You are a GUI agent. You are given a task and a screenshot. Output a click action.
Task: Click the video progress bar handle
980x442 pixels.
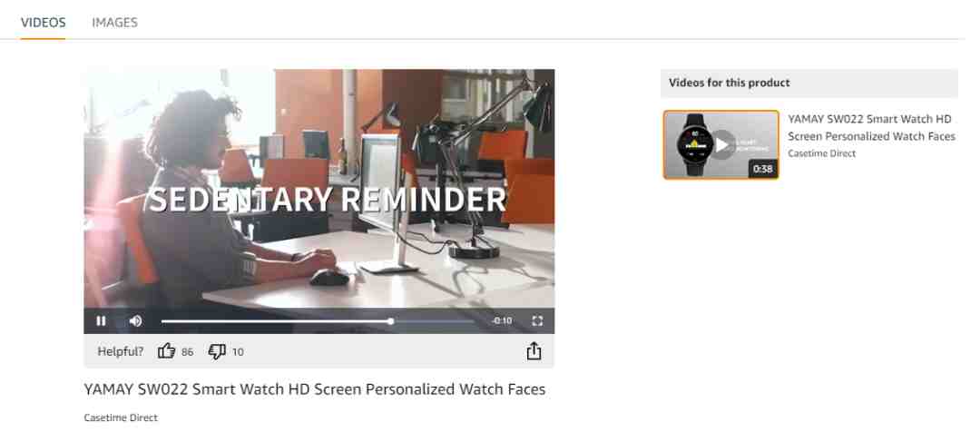[x=390, y=321]
